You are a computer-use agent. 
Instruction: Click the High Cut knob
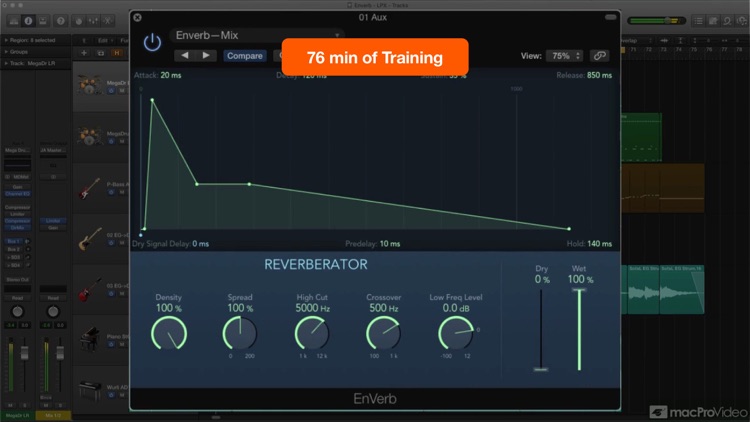[312, 333]
